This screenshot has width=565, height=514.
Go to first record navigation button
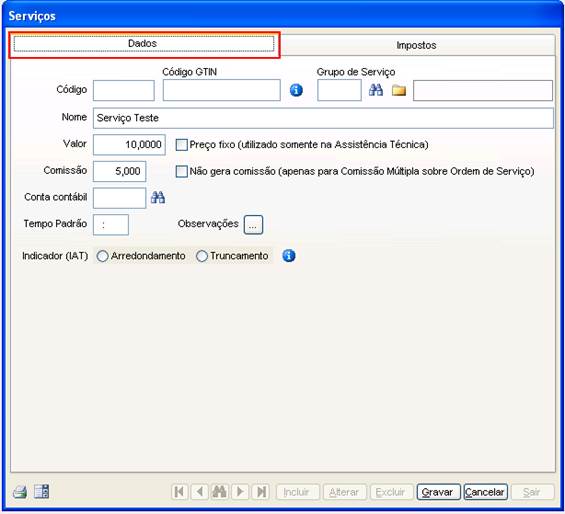click(179, 492)
